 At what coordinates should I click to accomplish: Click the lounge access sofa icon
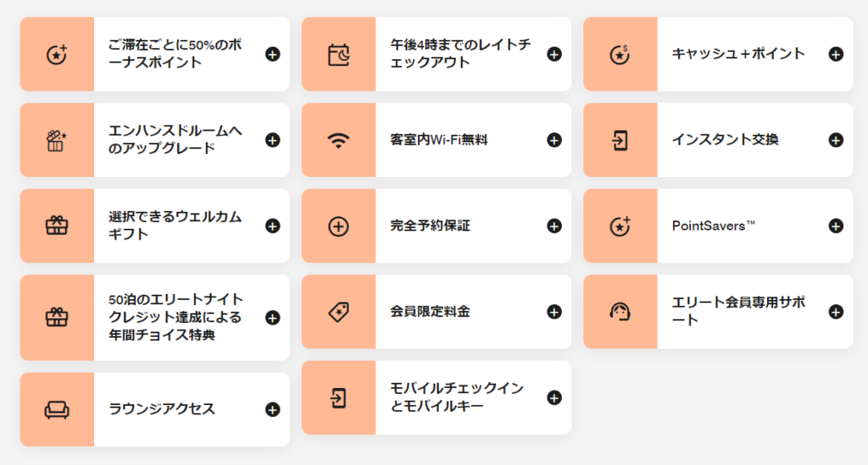(x=57, y=410)
